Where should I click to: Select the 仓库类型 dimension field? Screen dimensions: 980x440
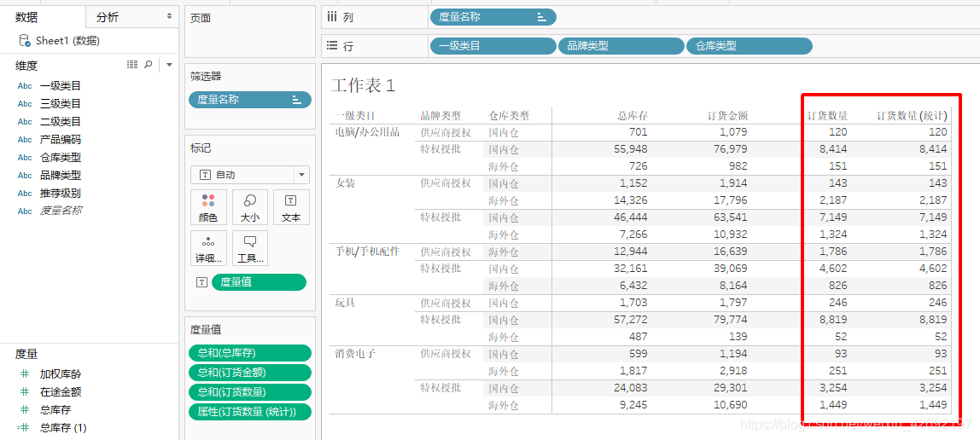pyautogui.click(x=60, y=157)
